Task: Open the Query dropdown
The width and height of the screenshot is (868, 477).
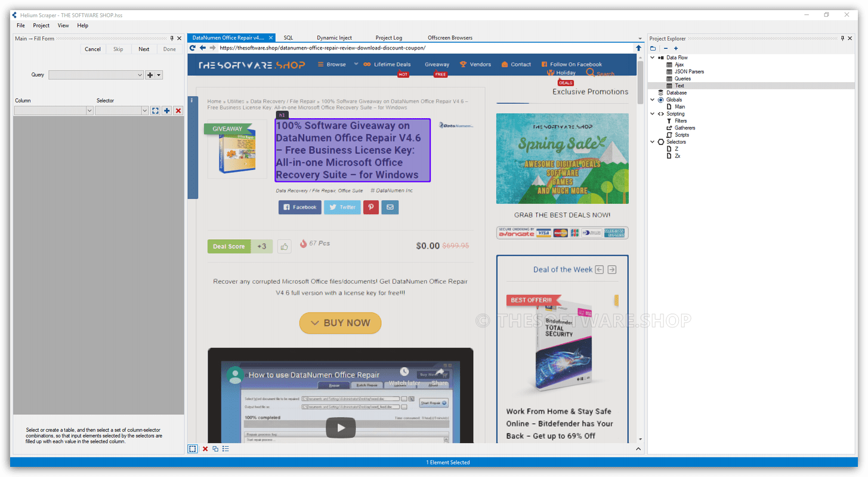Action: 140,75
